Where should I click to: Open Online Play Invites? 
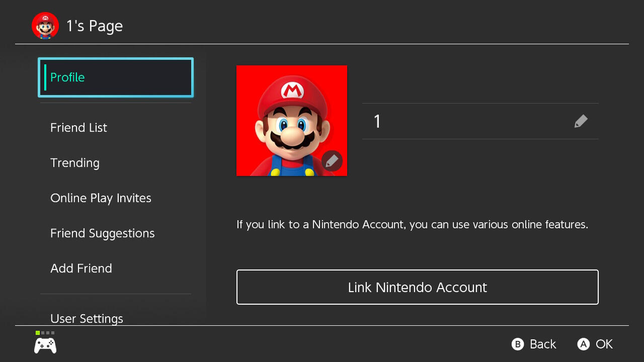tap(101, 198)
